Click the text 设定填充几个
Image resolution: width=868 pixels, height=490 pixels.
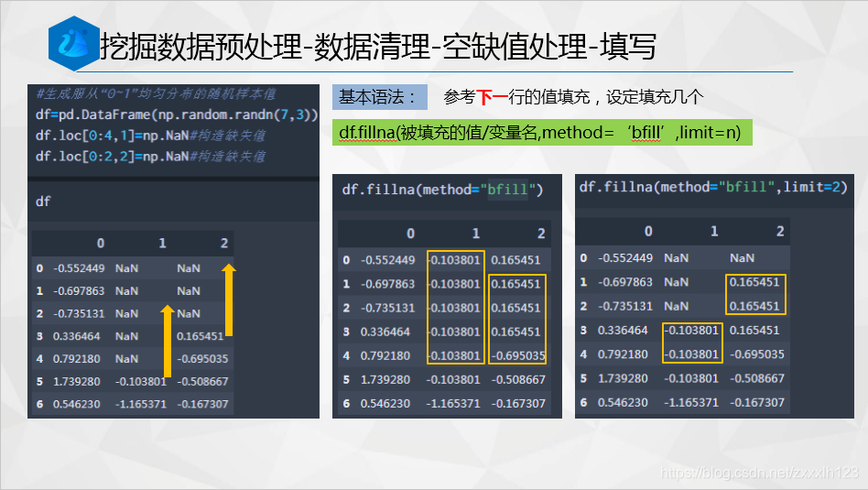pyautogui.click(x=655, y=97)
